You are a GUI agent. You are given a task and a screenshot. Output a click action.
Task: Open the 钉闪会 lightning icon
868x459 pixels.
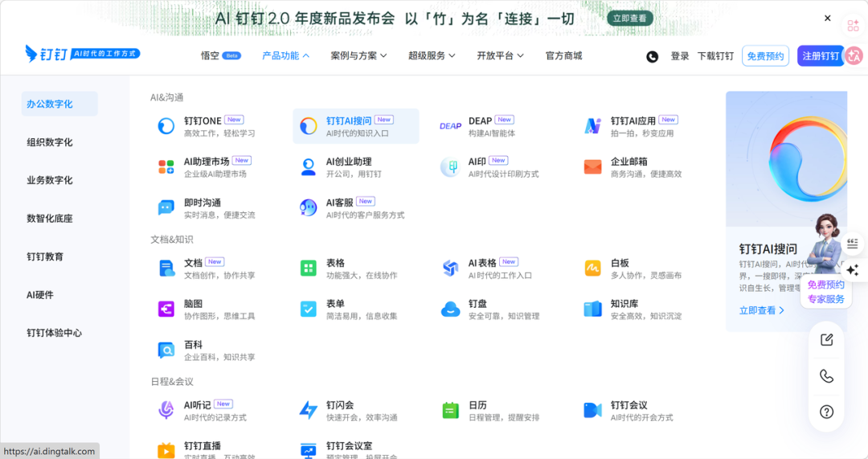(309, 410)
